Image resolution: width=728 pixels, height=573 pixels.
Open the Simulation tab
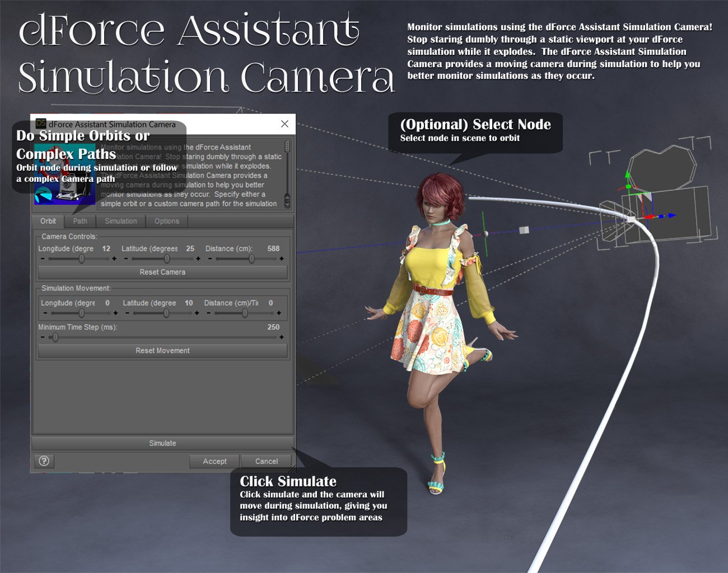(x=121, y=221)
